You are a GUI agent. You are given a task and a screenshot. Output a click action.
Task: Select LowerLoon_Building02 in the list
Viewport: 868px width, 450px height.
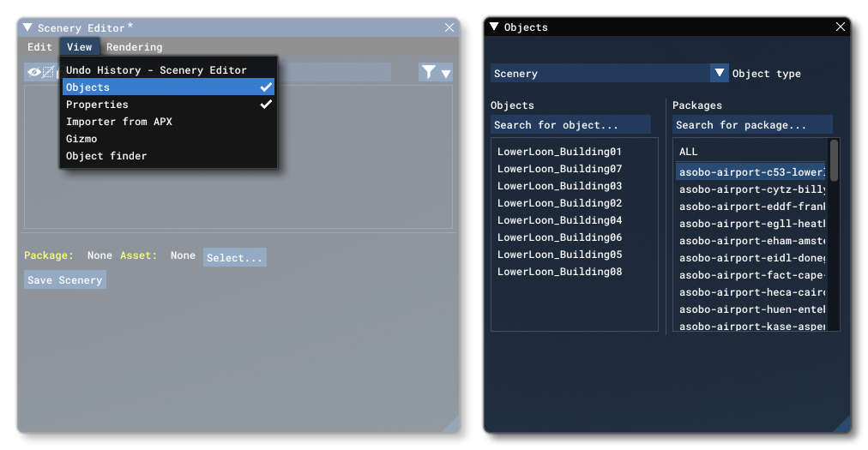click(559, 202)
